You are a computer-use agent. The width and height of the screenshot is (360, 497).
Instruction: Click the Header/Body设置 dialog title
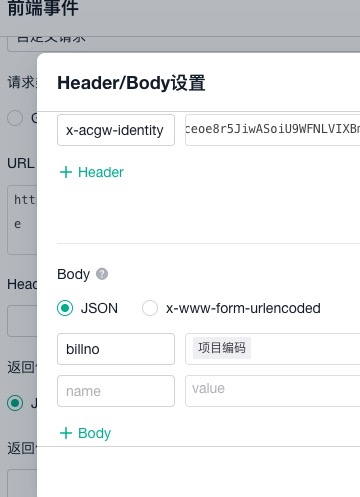tap(131, 83)
